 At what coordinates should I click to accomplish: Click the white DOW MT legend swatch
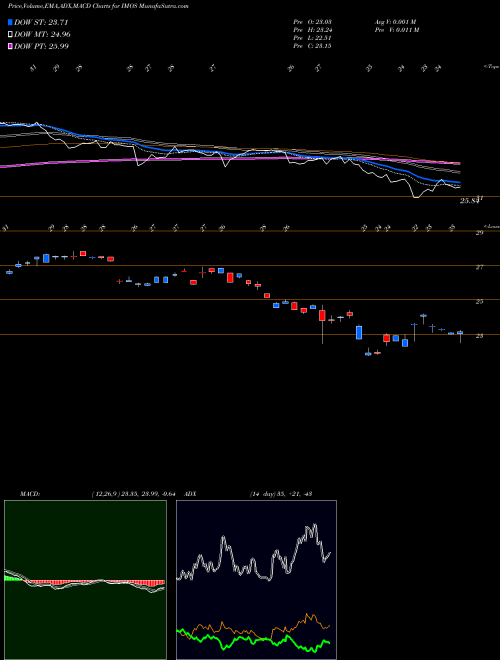tap(11, 35)
